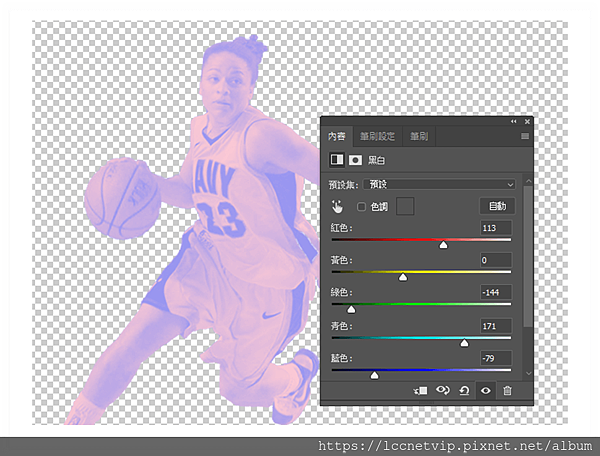Click the panel scrollbar up arrow
The height and width of the screenshot is (456, 600).
point(528,181)
